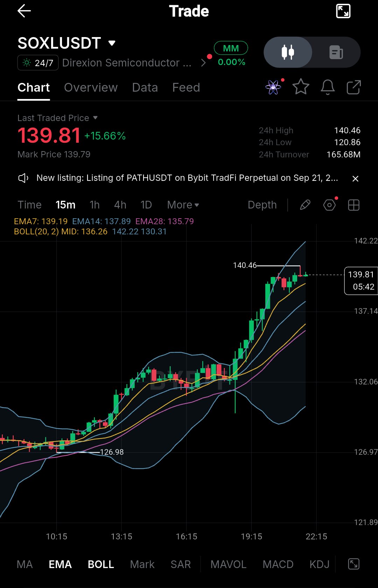The image size is (378, 588).
Task: Open Last Traded Price dropdown
Action: (x=57, y=118)
